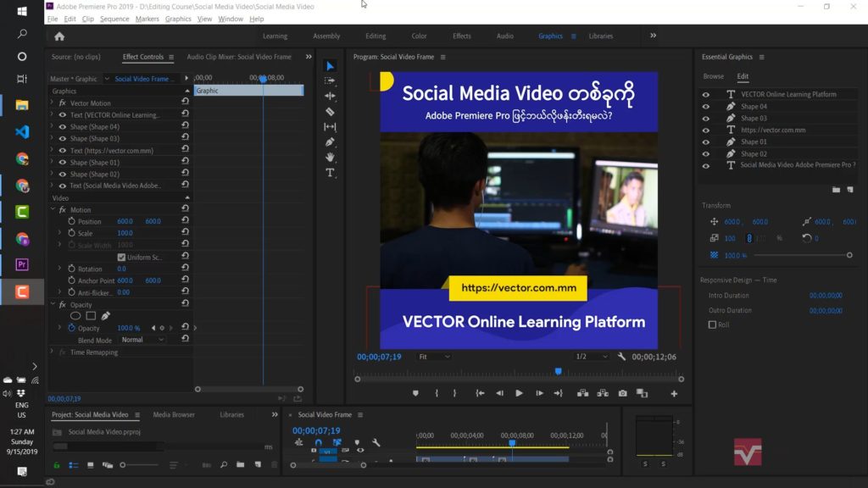Select the Type tool
This screenshot has width=868, height=488.
tap(330, 173)
